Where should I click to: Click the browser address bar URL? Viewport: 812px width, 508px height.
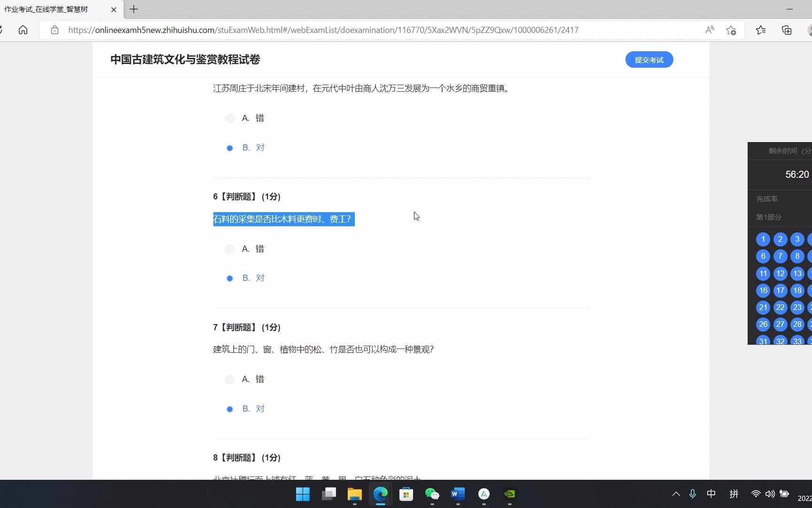323,30
